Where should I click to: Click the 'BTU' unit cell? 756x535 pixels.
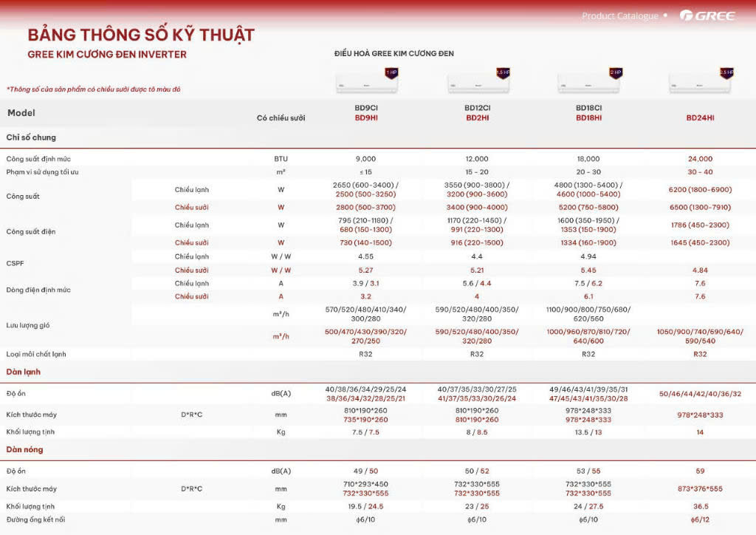[x=281, y=159]
